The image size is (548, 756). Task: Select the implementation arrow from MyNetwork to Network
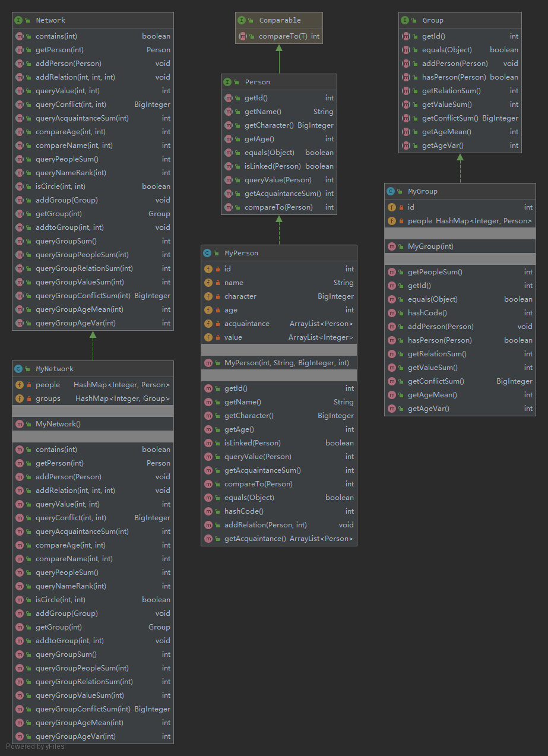coord(93,346)
